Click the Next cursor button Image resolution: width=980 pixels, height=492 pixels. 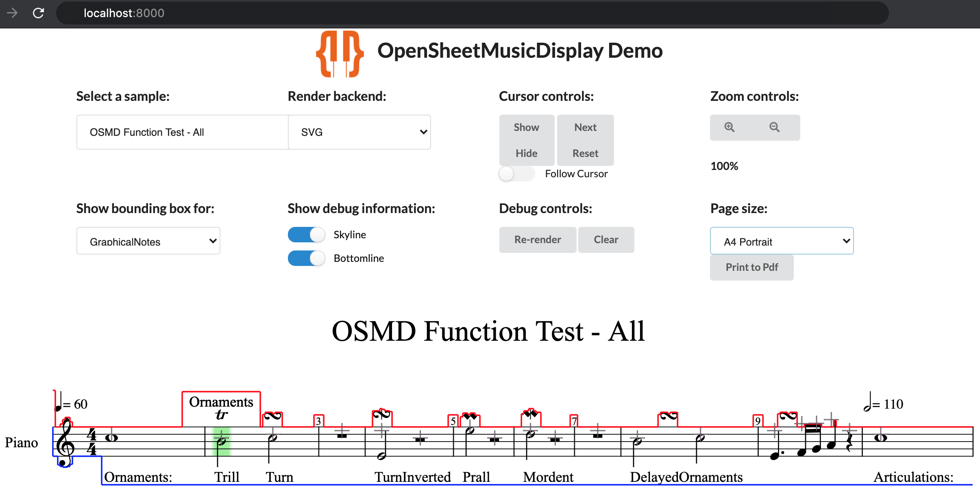point(586,127)
